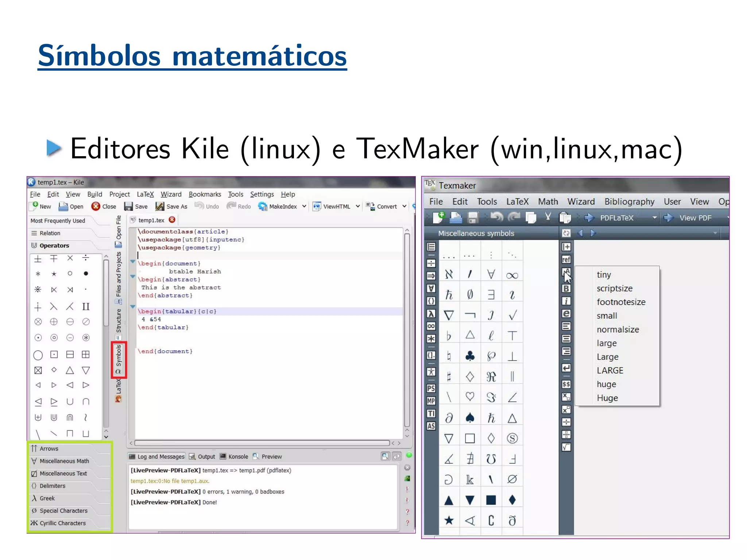Open the Bibliography menu in Texmaker
The height and width of the screenshot is (560, 747).
629,202
